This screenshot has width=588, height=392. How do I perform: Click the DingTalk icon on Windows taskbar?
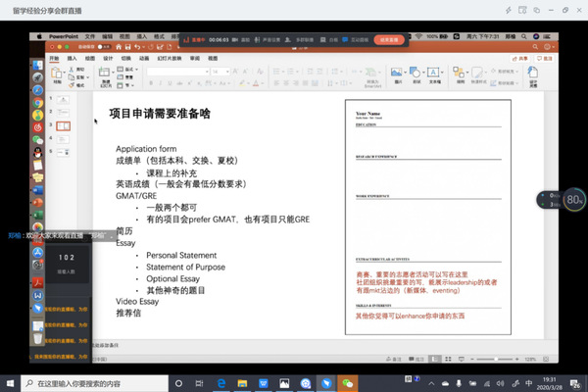pos(326,383)
